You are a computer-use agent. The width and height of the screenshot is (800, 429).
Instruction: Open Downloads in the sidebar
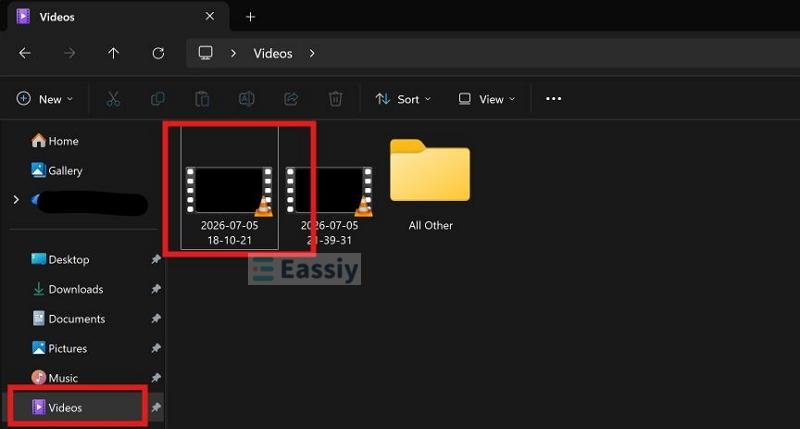click(x=67, y=289)
